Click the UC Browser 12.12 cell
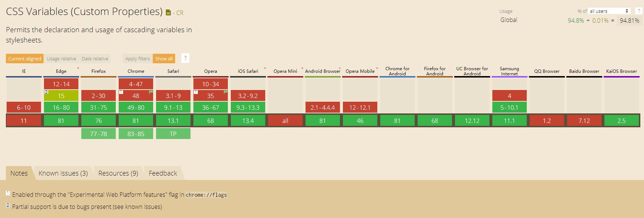 [x=472, y=121]
